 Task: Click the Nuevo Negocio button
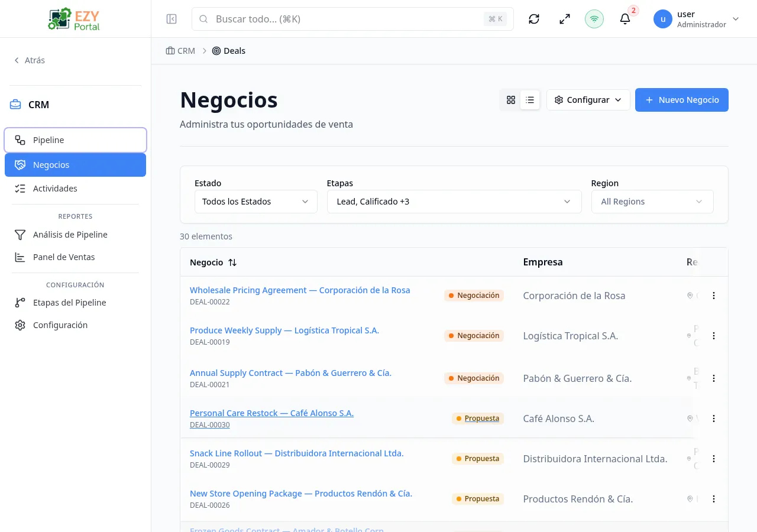point(682,100)
